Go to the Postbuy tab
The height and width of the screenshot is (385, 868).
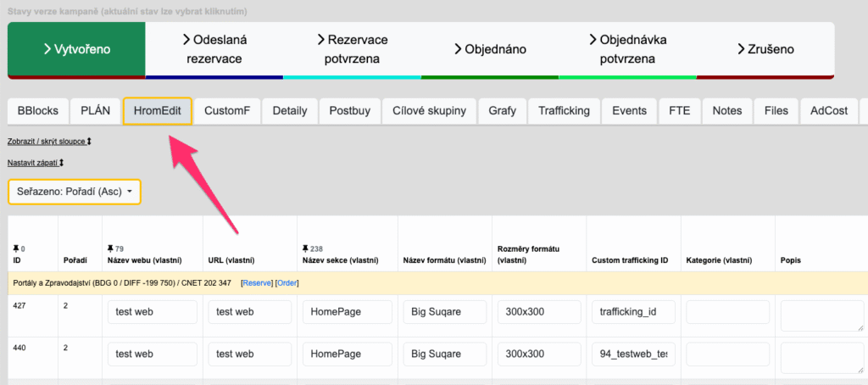(349, 111)
